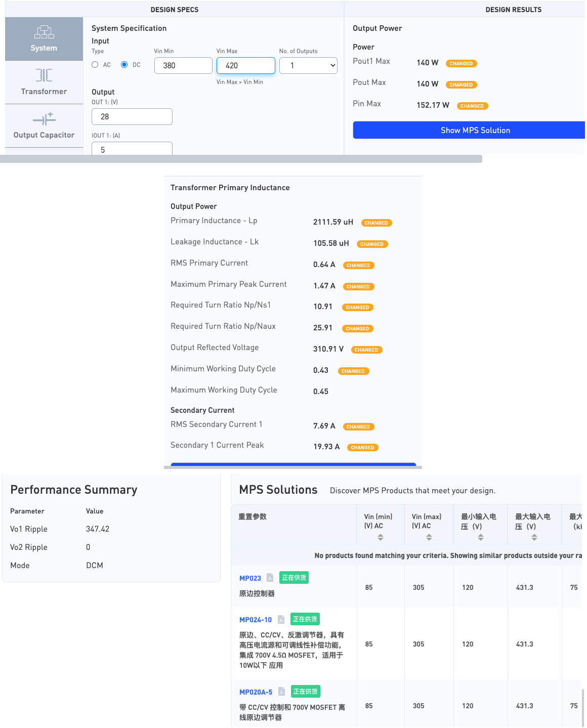Focus the Vin Min input field
The height and width of the screenshot is (728, 587).
[x=183, y=65]
